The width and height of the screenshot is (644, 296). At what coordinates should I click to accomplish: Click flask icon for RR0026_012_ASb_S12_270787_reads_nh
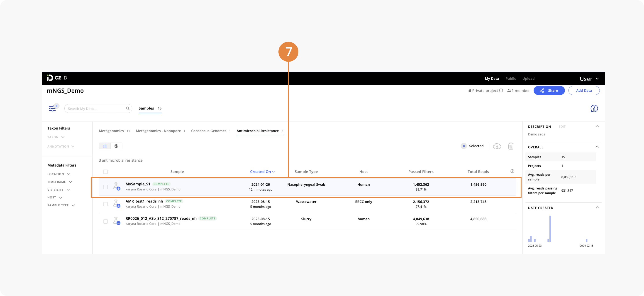[x=117, y=221]
